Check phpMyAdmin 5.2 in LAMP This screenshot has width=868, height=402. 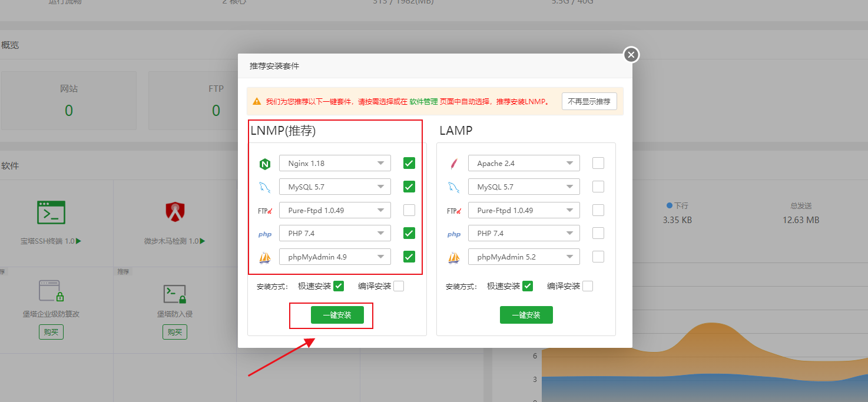point(598,257)
